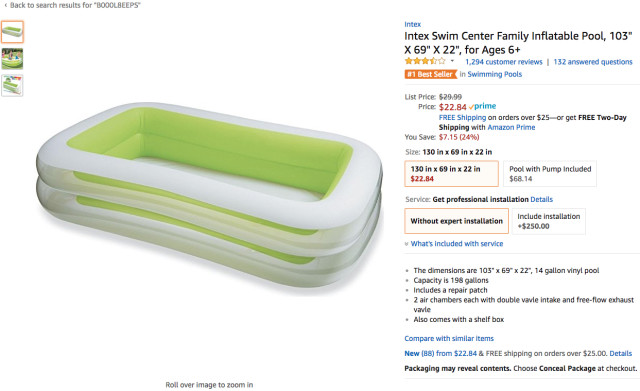
Task: Click the #1 Best Seller badge
Action: [431, 74]
